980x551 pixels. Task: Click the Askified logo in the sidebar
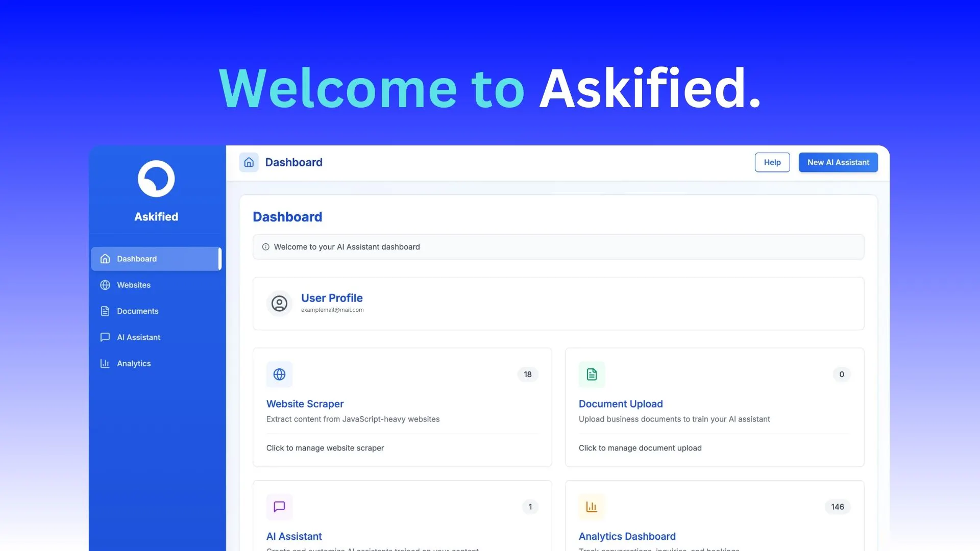pos(156,179)
